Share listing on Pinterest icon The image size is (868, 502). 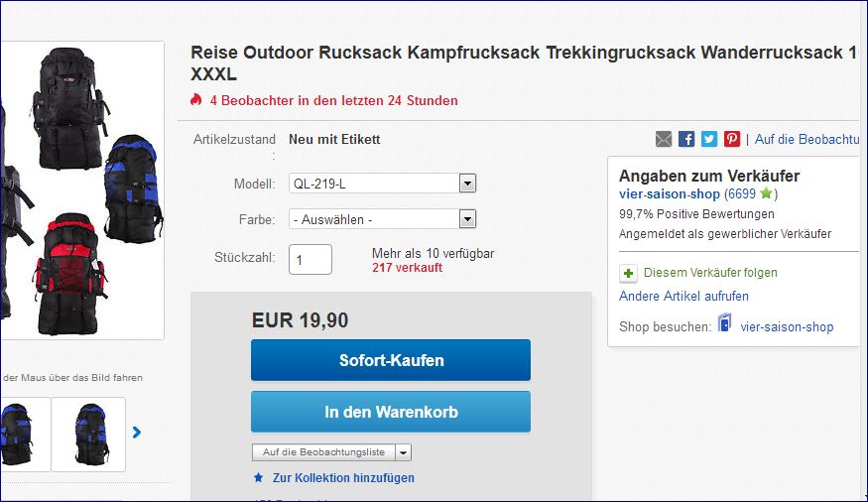point(732,139)
